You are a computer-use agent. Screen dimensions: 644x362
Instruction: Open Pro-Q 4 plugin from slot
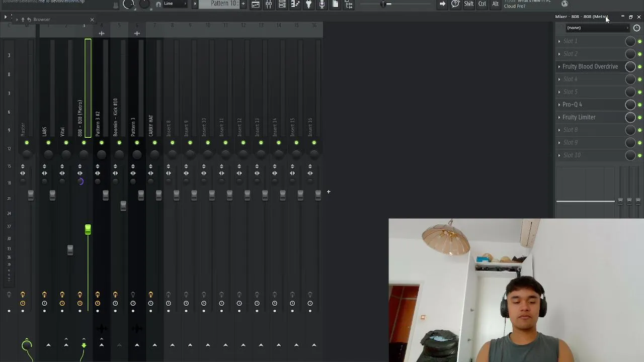(x=572, y=105)
